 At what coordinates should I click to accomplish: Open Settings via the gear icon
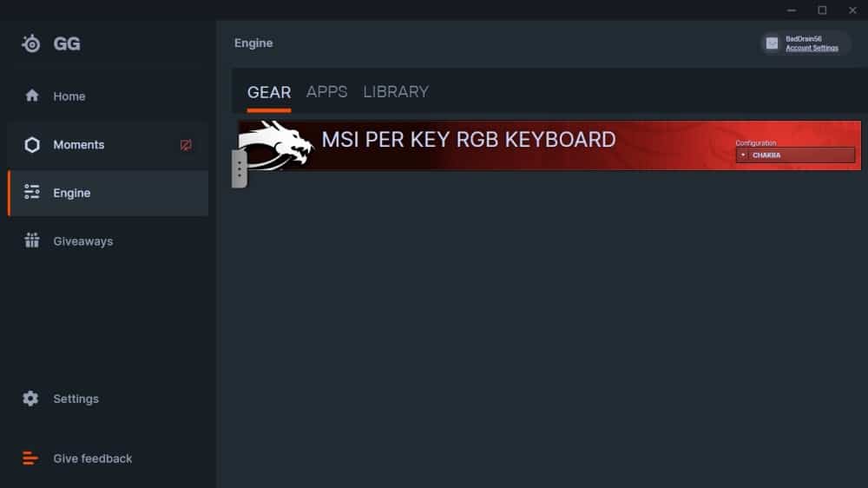point(30,399)
